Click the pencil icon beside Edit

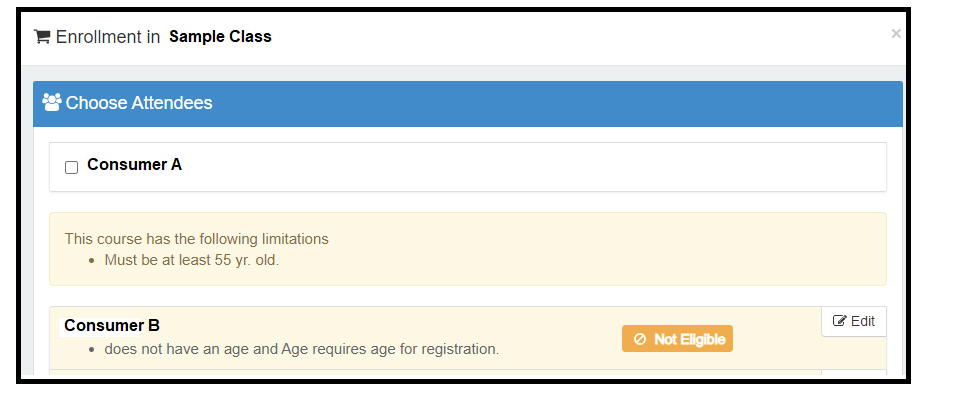coord(840,321)
